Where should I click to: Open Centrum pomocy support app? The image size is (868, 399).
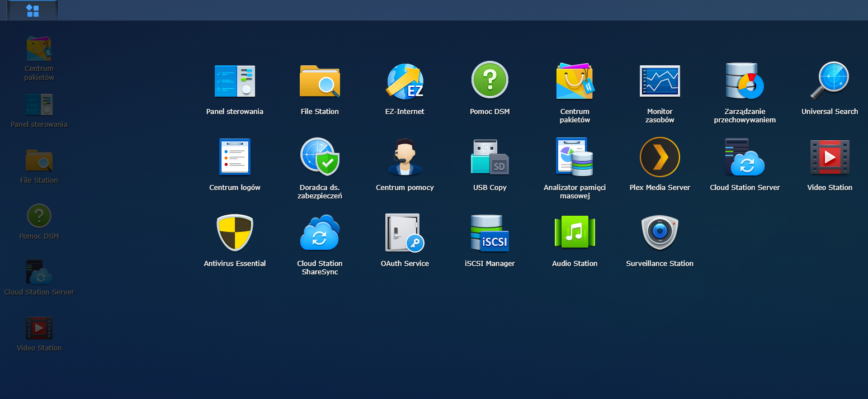click(404, 156)
